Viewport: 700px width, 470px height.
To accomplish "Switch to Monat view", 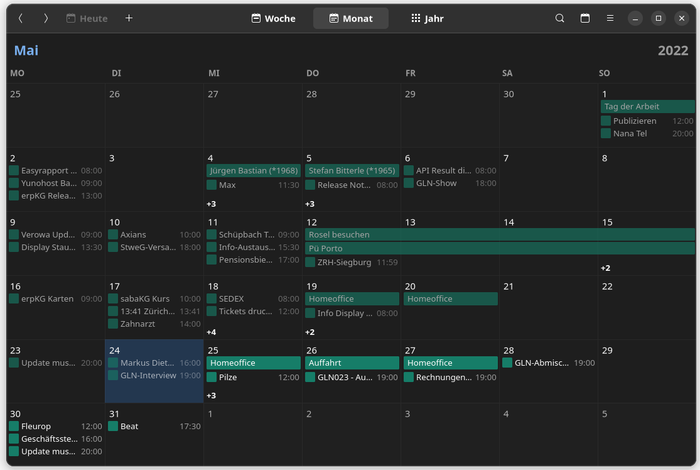I will [x=351, y=18].
